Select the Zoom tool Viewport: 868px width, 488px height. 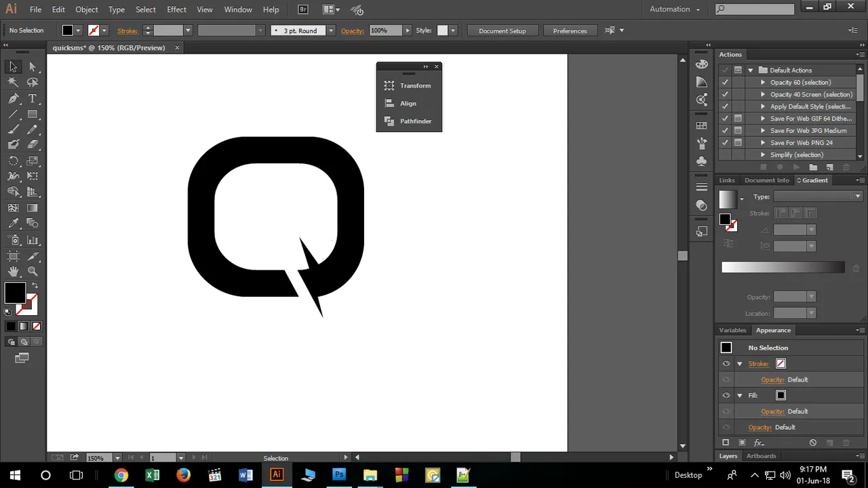[33, 271]
